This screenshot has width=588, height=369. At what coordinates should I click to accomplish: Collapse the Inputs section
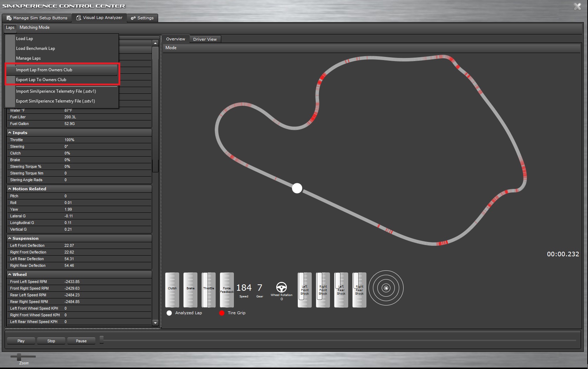pos(10,133)
